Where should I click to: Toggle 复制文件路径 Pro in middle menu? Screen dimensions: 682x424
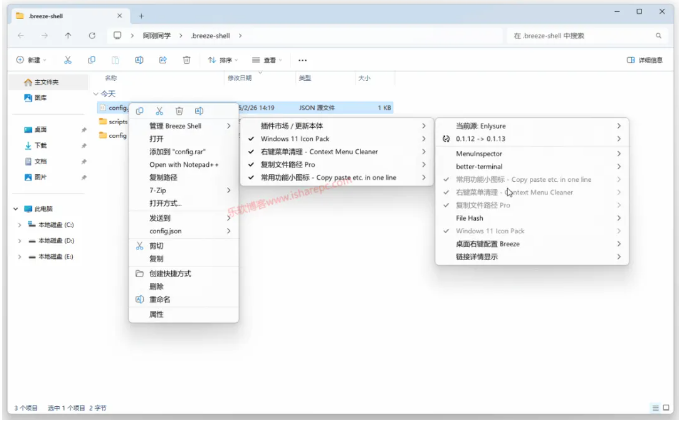pyautogui.click(x=336, y=164)
